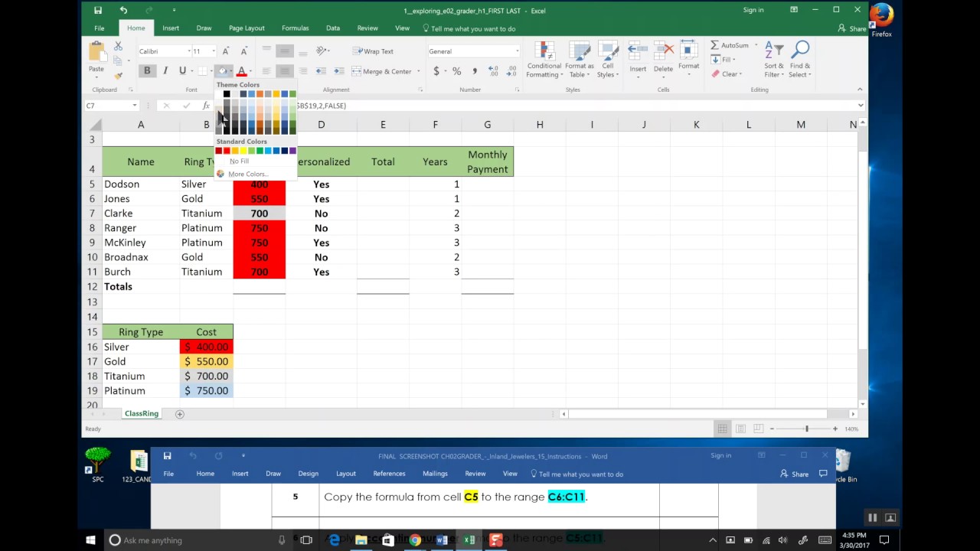
Task: Click Share in the Word window
Action: point(794,474)
